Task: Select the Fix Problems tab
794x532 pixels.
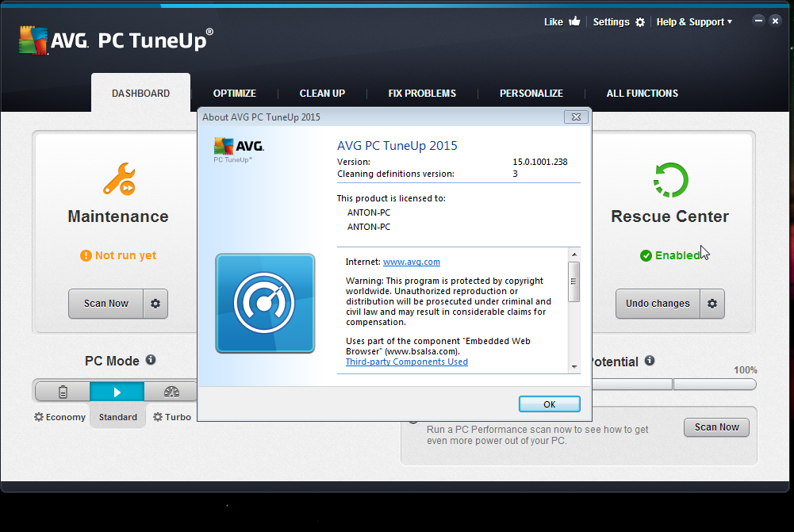Action: pyautogui.click(x=422, y=93)
